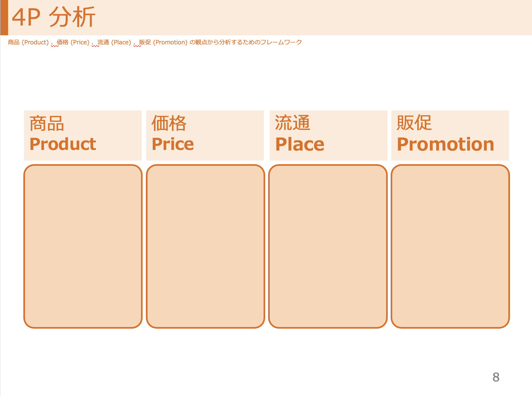This screenshot has height=396, width=532.
Task: Click the dark orange accent bar beside title
Action: [x=4, y=17]
